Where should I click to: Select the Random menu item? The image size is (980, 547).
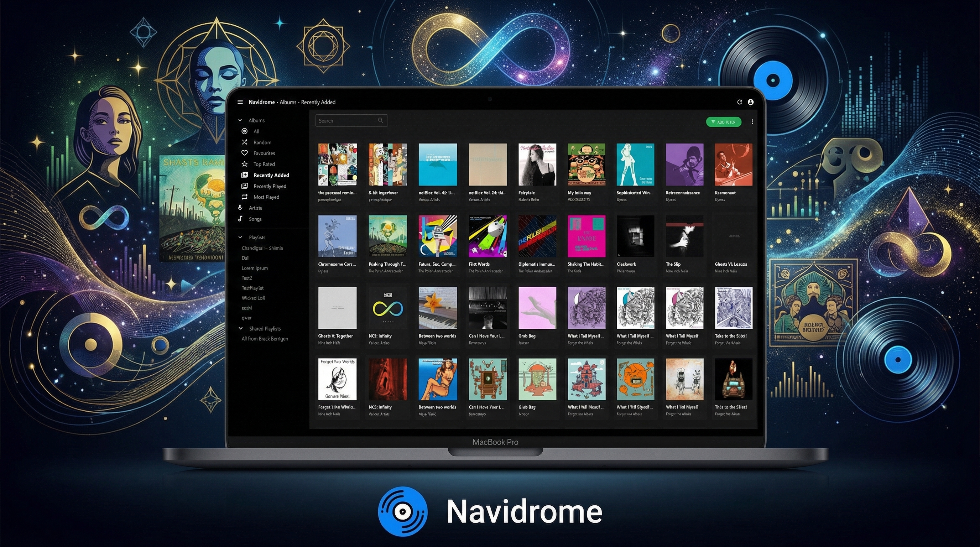click(x=262, y=142)
